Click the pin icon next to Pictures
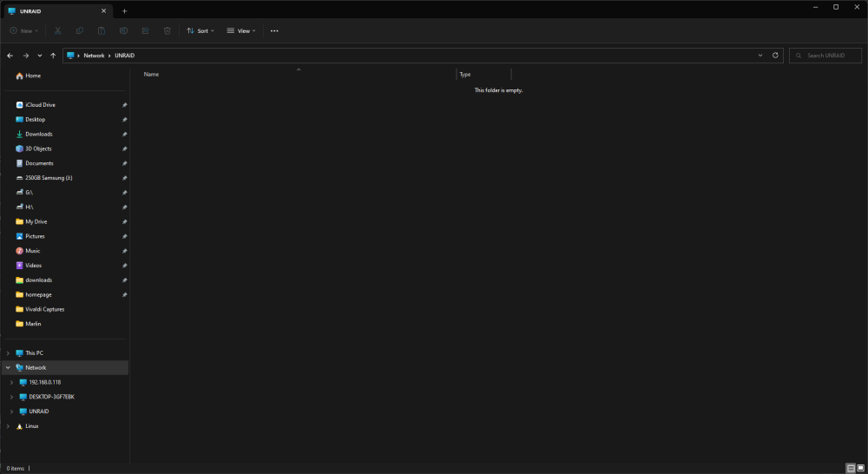Viewport: 868px width, 474px height. coord(124,236)
